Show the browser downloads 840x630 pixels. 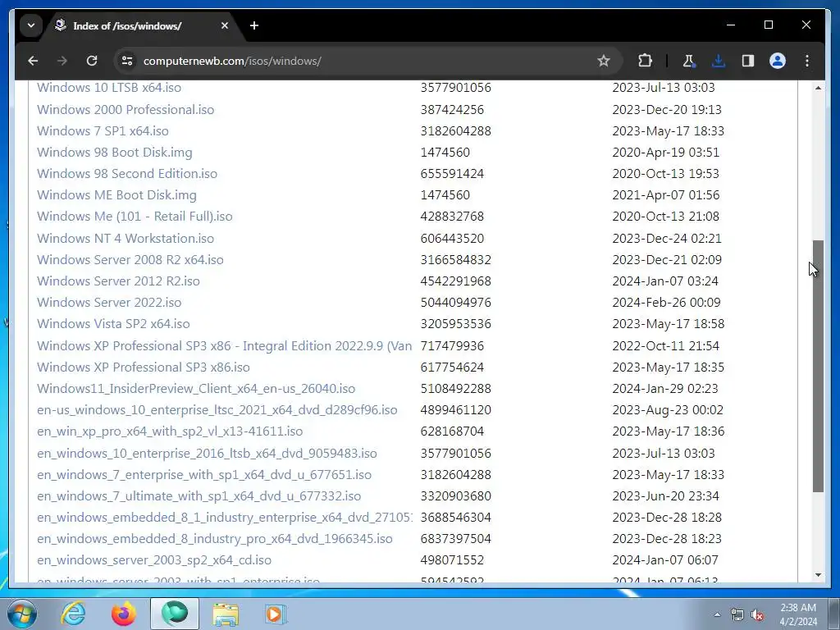point(719,61)
